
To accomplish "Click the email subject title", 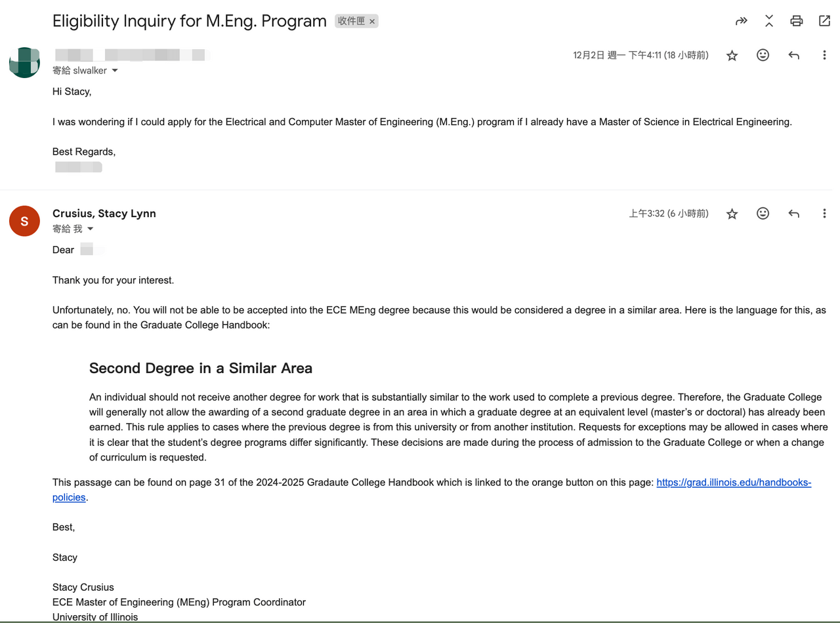I will tap(190, 21).
